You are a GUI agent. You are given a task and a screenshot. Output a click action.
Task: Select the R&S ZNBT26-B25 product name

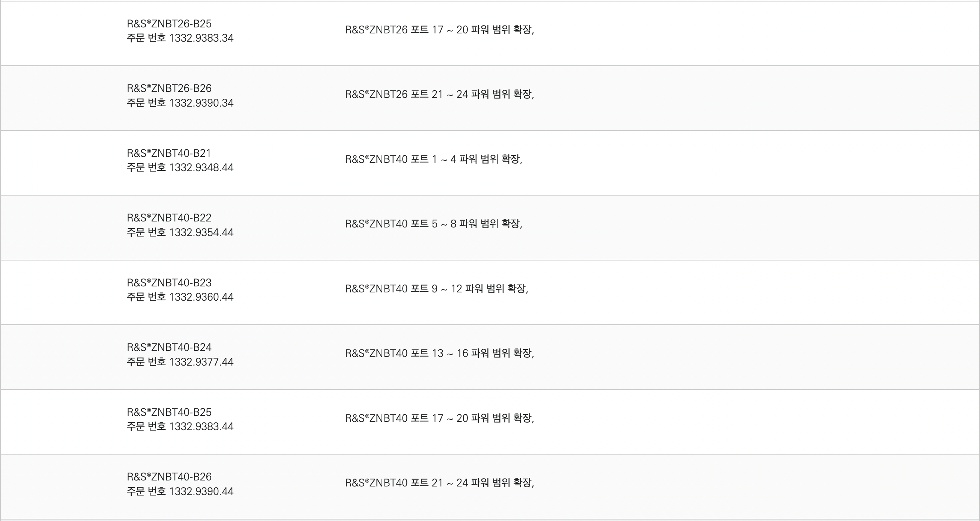[169, 24]
